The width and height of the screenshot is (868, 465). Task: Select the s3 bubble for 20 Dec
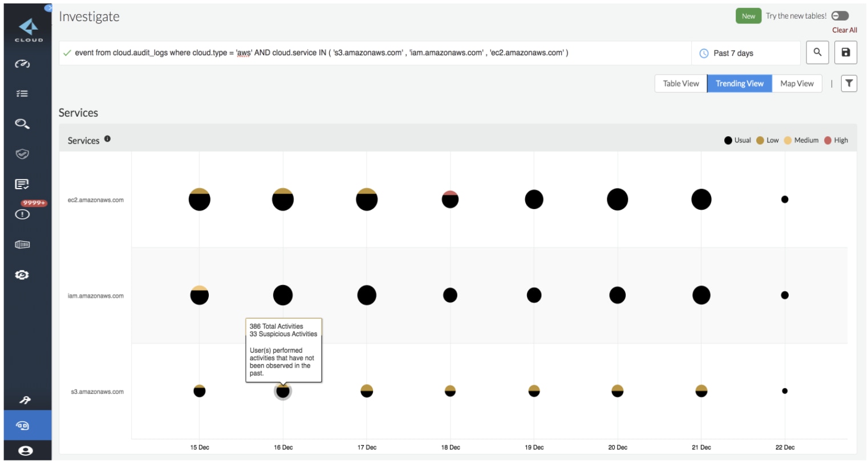618,391
